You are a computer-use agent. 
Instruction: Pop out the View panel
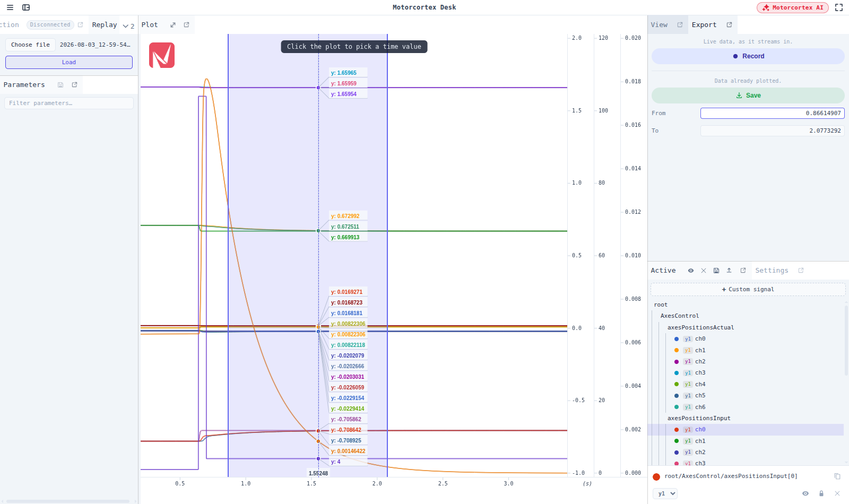[x=680, y=25]
